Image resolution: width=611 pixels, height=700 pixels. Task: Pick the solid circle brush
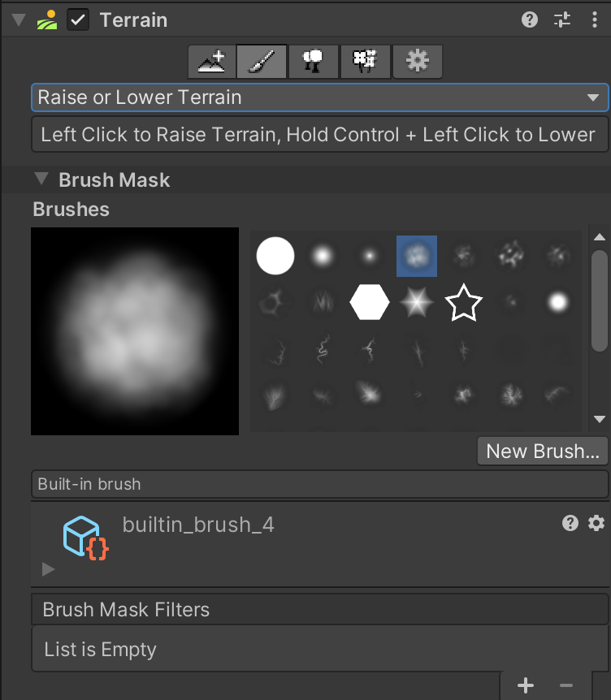click(x=275, y=257)
